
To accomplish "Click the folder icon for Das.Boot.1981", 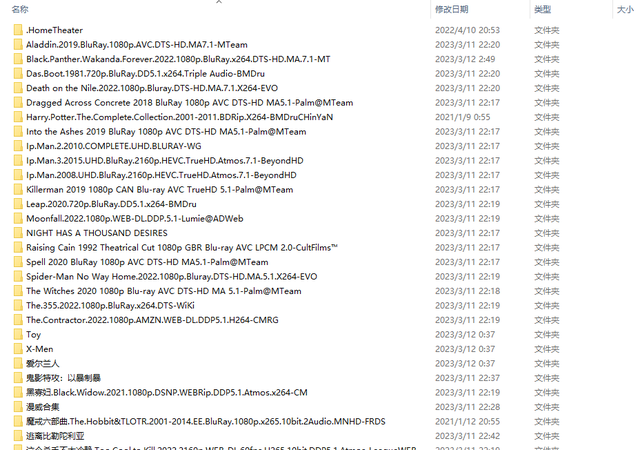I will (x=18, y=74).
